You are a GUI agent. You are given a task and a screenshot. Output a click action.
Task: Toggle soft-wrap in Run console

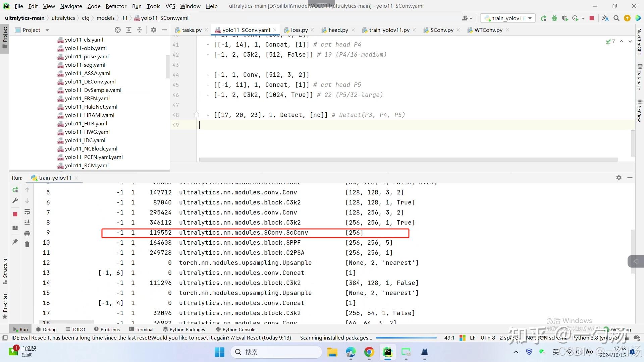pyautogui.click(x=27, y=212)
